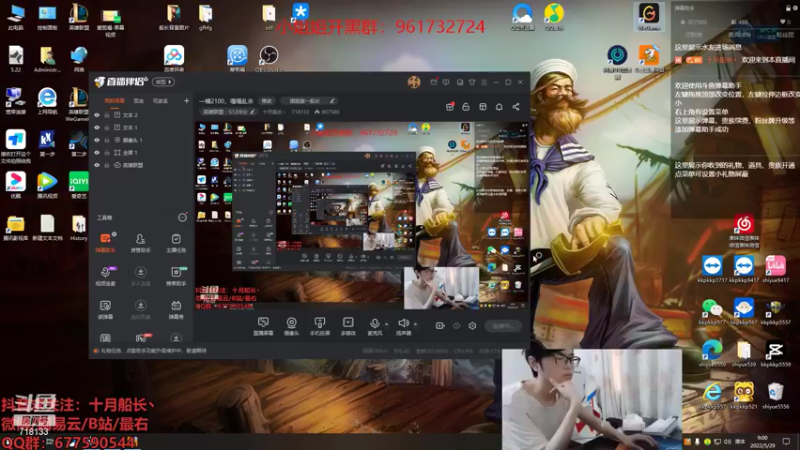Expand microphone volume options arrow
The image size is (800, 450).
(x=386, y=324)
